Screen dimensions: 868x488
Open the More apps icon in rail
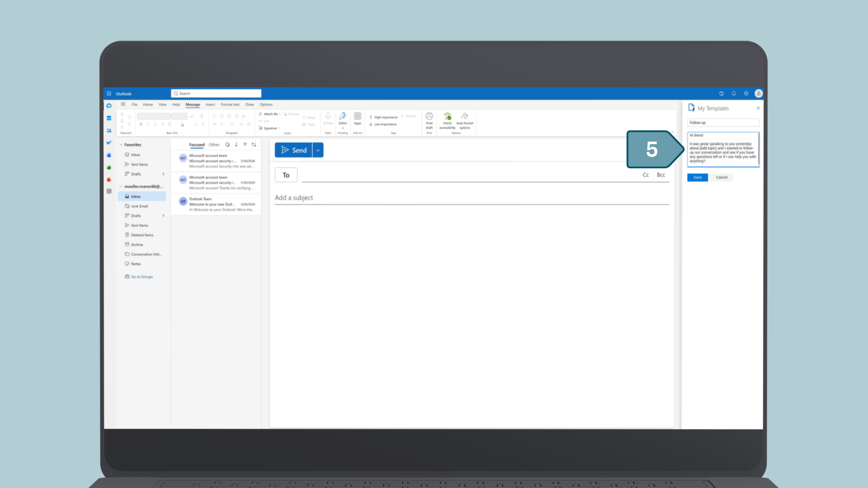pyautogui.click(x=109, y=191)
